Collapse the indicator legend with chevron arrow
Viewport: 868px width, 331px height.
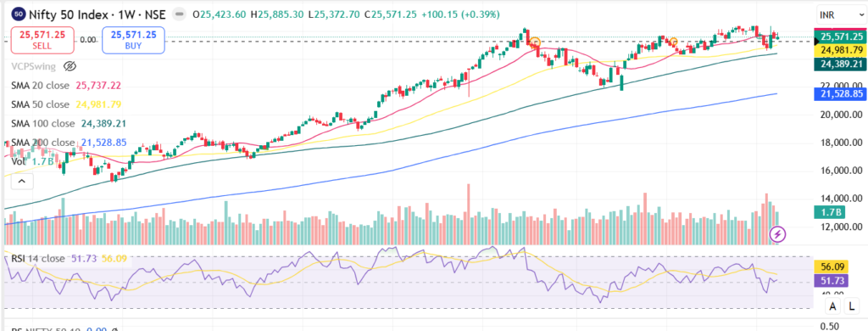[x=21, y=182]
